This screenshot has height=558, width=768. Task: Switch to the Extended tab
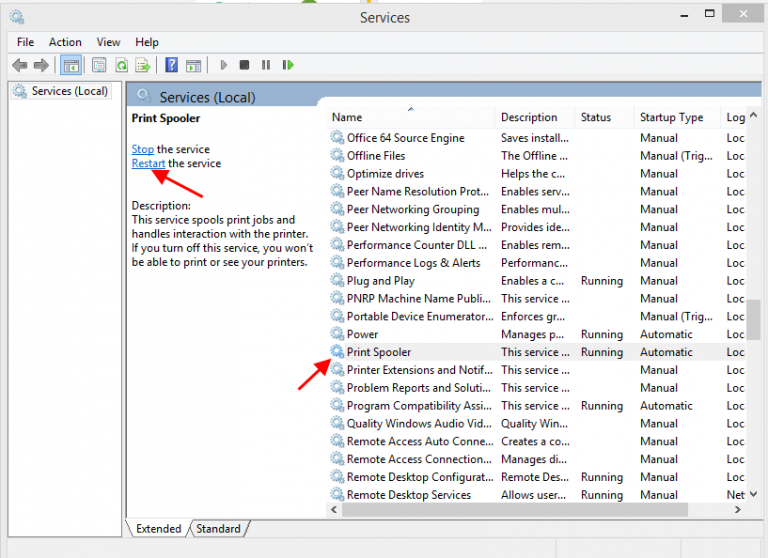[158, 529]
